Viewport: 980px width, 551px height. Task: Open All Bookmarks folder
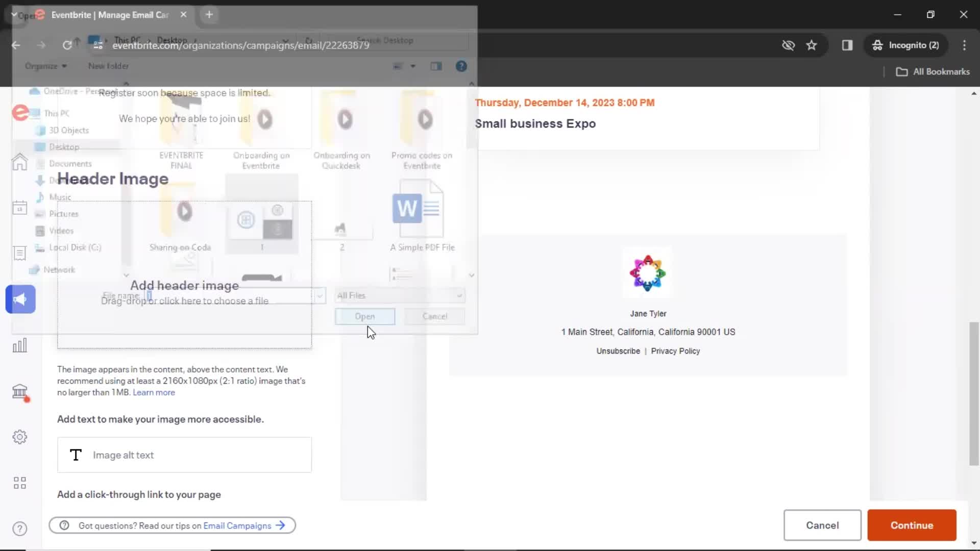tap(933, 71)
